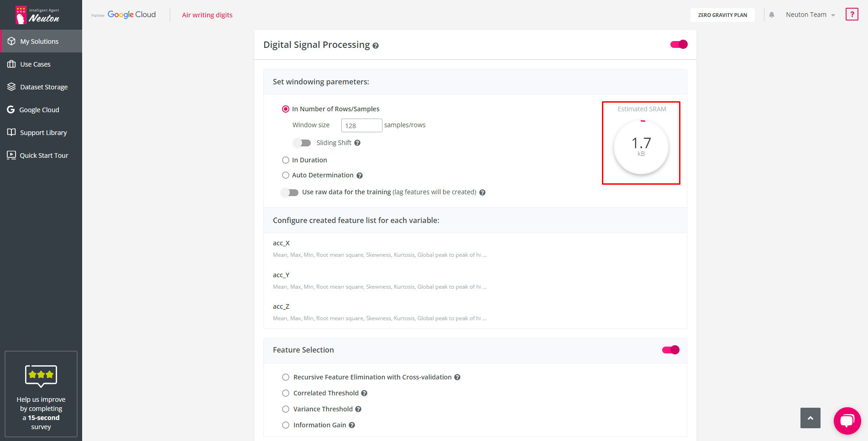Turn off the Feature Selection toggle
This screenshot has height=441, width=868.
pyautogui.click(x=670, y=350)
